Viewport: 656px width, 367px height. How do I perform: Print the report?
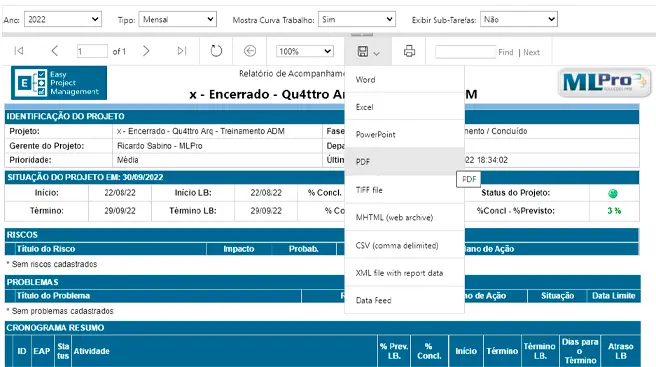click(409, 51)
